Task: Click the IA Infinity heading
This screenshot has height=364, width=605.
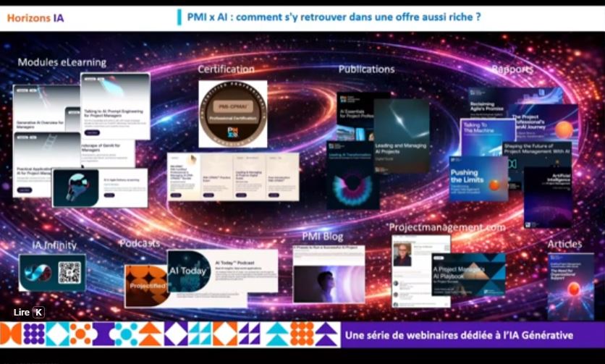Action: [x=54, y=245]
